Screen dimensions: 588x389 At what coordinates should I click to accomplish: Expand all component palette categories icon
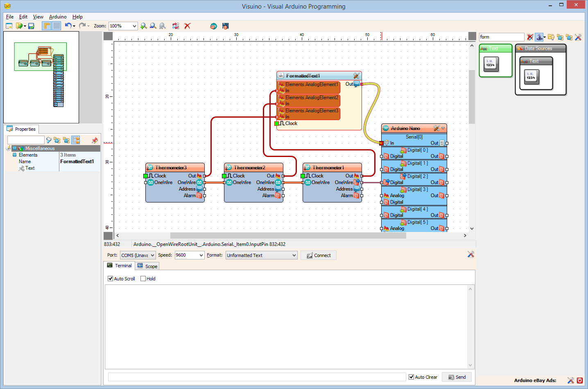[560, 37]
